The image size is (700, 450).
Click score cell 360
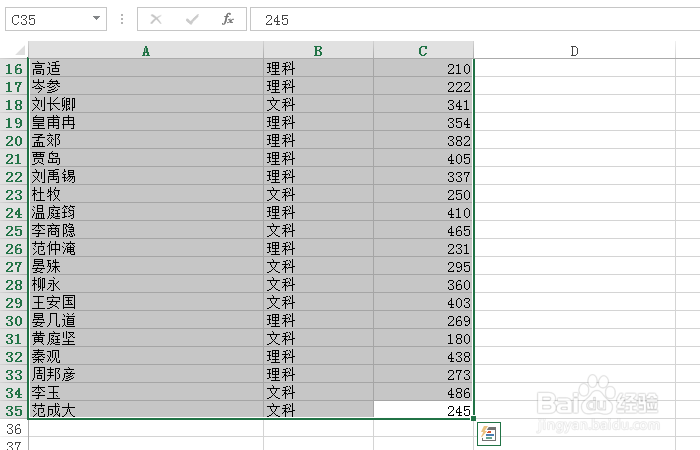pyautogui.click(x=423, y=284)
